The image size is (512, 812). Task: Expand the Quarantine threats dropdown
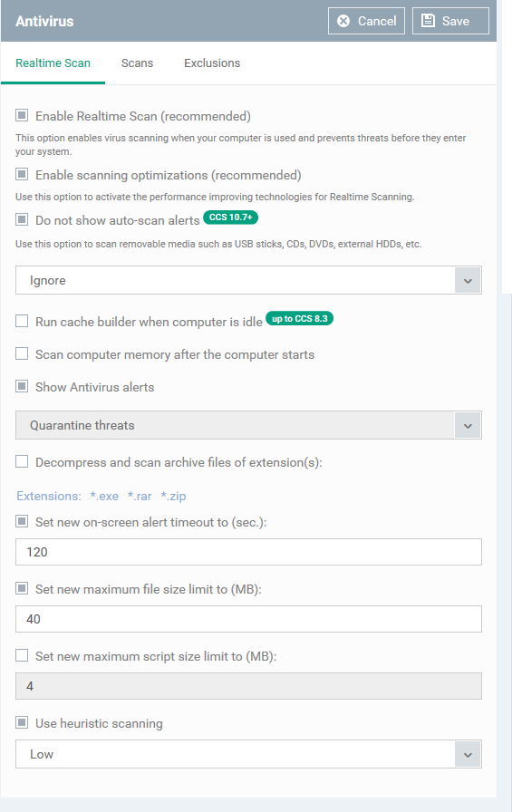(x=248, y=425)
